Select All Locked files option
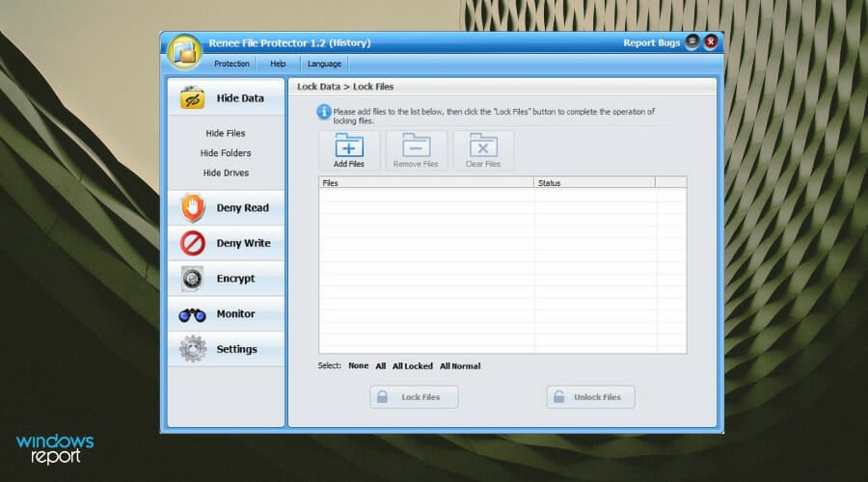 (x=413, y=365)
